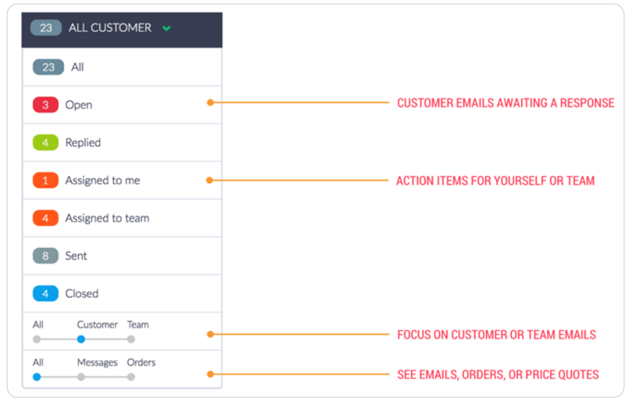The image size is (632, 403).
Task: Click the gray Sent count badge
Action: pos(46,256)
